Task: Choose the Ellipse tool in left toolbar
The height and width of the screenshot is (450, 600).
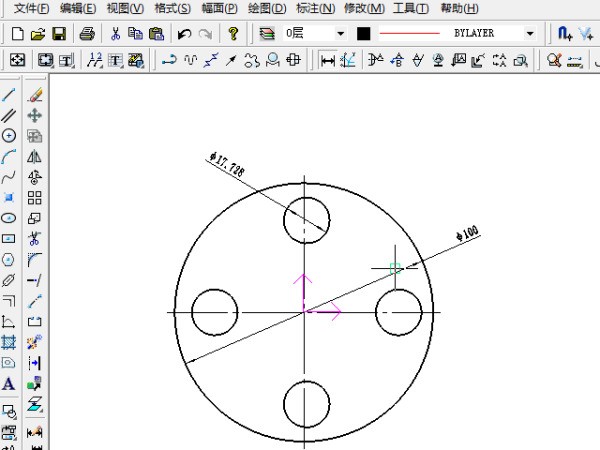Action: tap(9, 217)
